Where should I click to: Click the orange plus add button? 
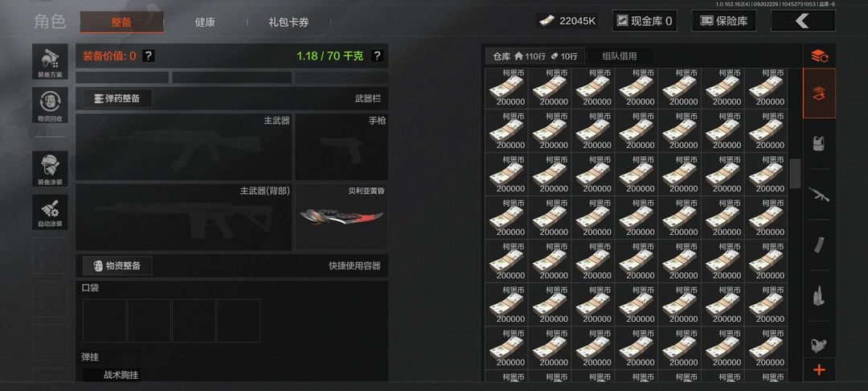tap(819, 370)
